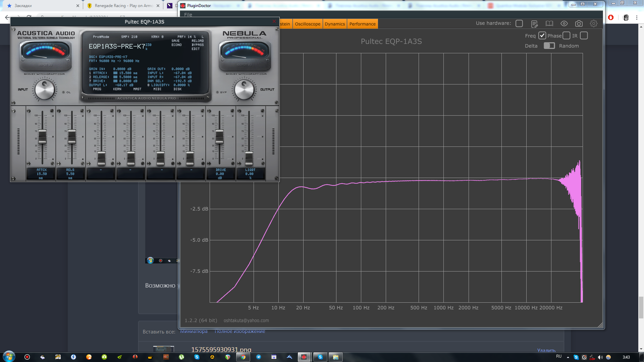The image size is (644, 362).
Task: Enable the Phase checkbox
Action: 566,36
